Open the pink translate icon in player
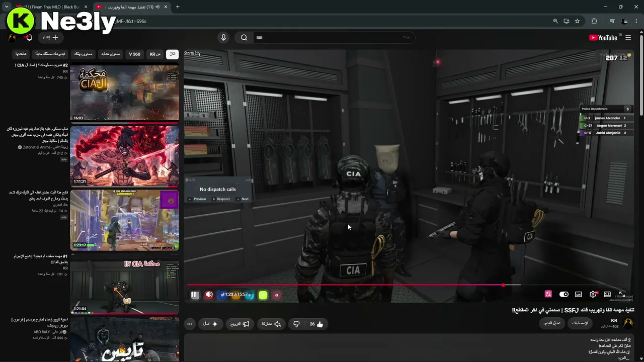 (548, 294)
